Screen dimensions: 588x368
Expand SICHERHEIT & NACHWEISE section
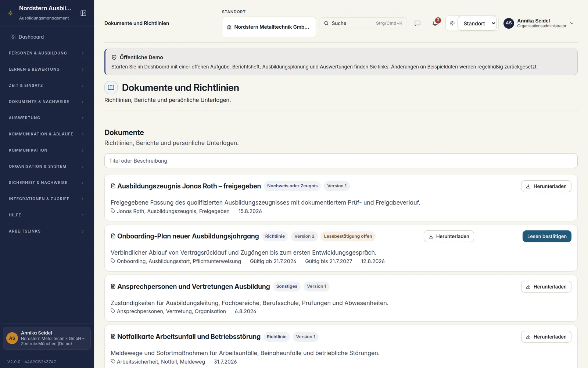tap(47, 183)
